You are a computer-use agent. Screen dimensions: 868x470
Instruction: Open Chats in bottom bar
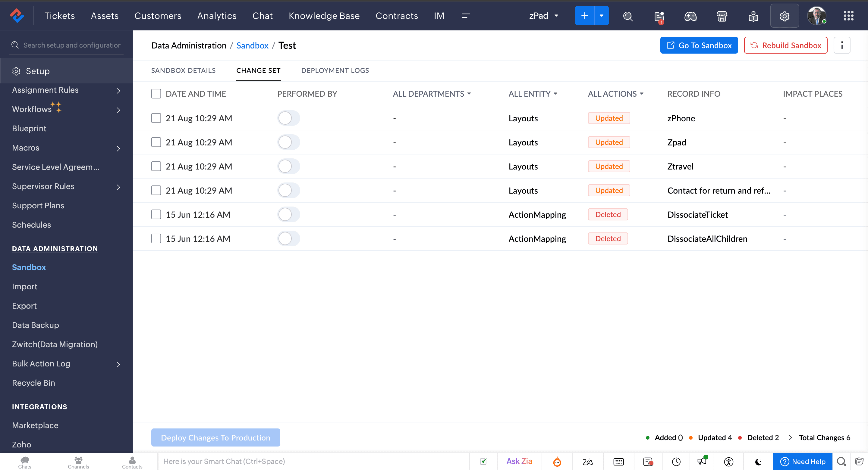25,462
